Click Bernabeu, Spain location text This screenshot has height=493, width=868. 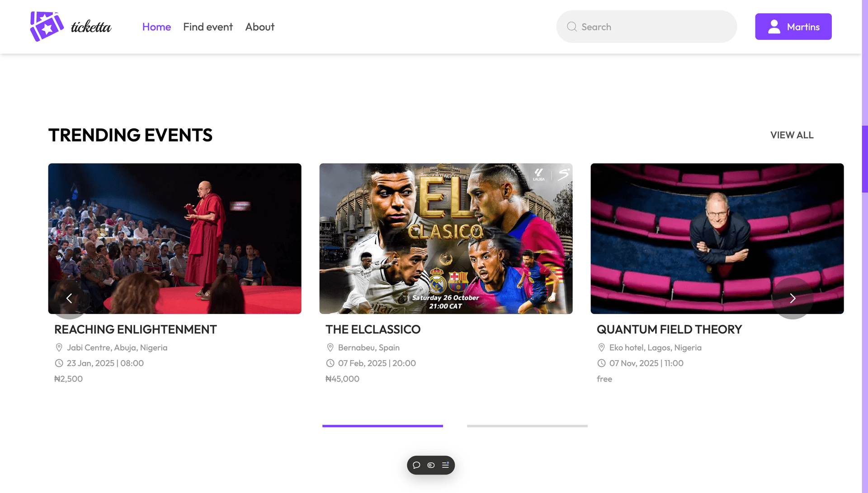point(369,347)
